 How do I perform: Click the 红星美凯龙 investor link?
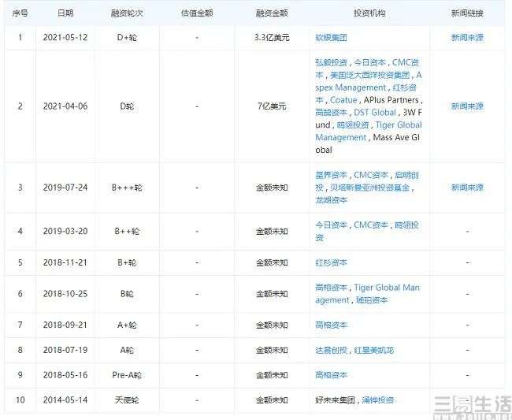tap(374, 350)
